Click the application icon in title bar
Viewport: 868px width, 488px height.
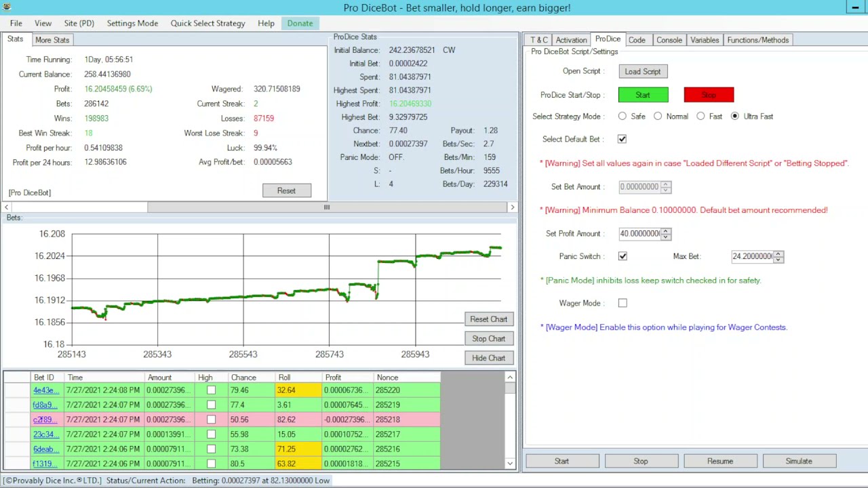[6, 7]
